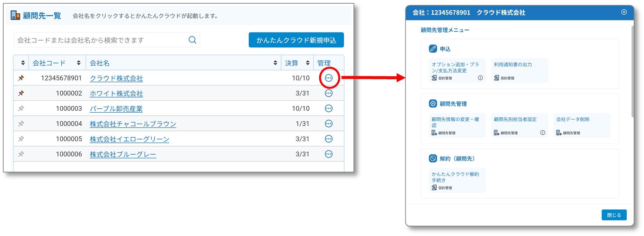Sort by 決算 column
This screenshot has height=236, width=644.
pyautogui.click(x=307, y=63)
